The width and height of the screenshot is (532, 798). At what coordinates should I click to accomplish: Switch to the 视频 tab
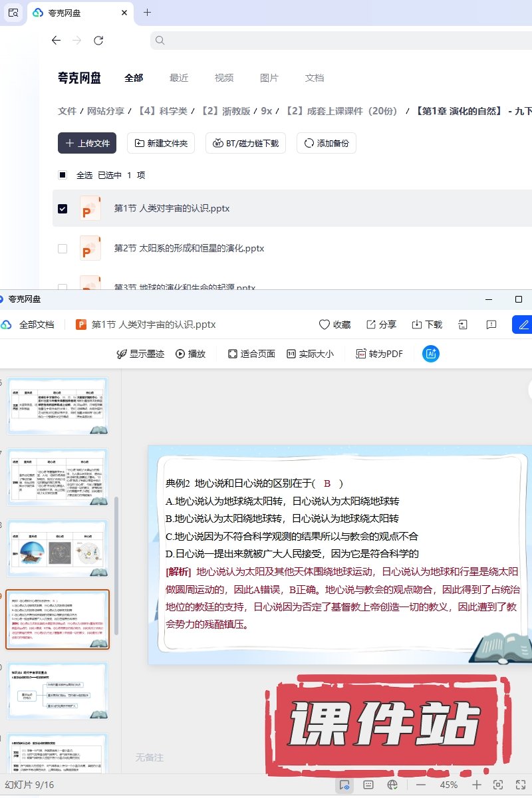[224, 78]
